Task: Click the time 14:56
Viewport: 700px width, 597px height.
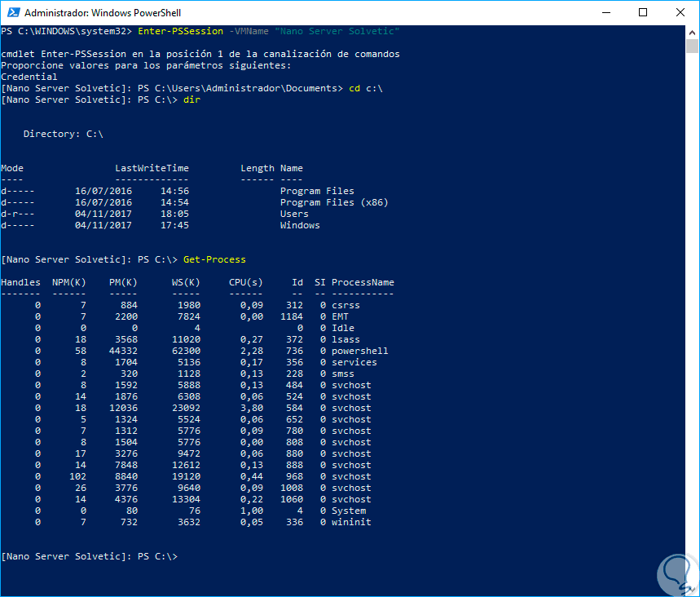Action: (x=174, y=192)
